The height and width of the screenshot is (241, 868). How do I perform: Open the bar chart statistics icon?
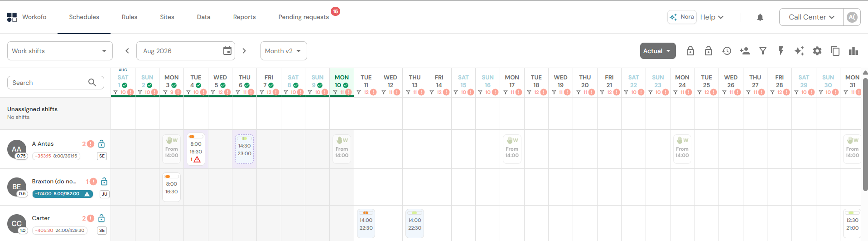854,51
